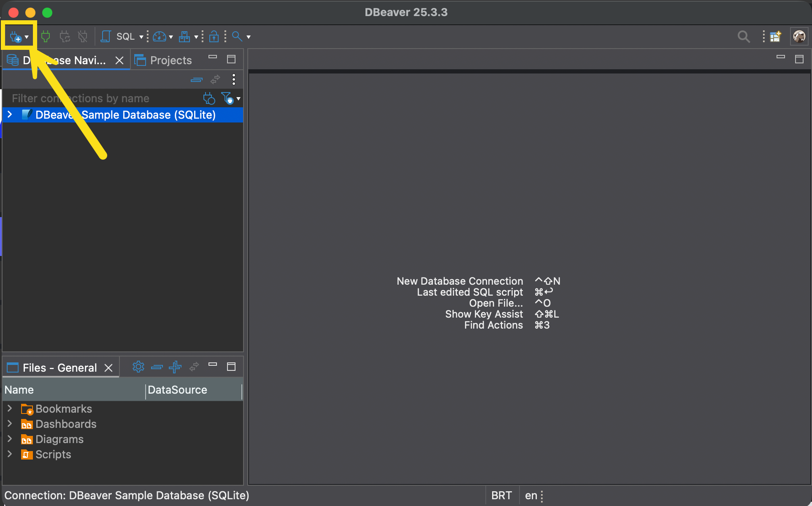Toggle connected-only filter plug icon
The height and width of the screenshot is (506, 812).
click(x=209, y=98)
